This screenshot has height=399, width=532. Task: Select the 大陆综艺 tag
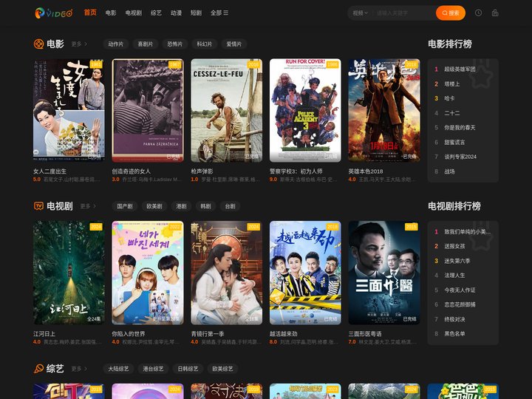click(x=118, y=369)
